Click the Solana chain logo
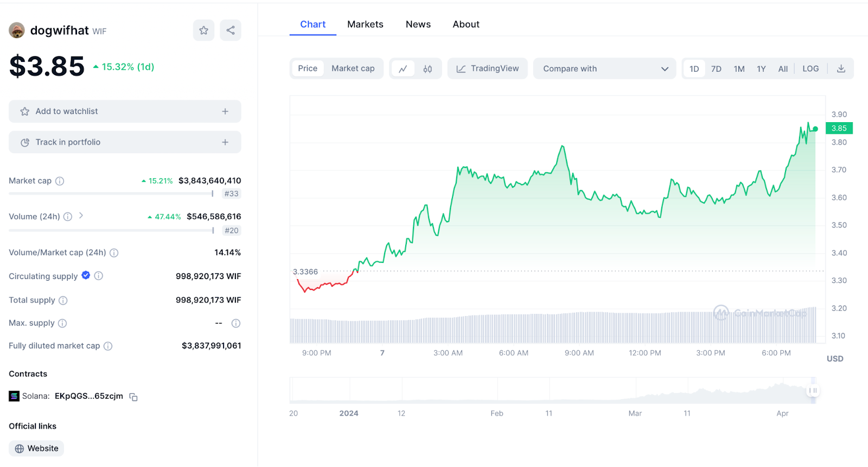 (x=14, y=396)
